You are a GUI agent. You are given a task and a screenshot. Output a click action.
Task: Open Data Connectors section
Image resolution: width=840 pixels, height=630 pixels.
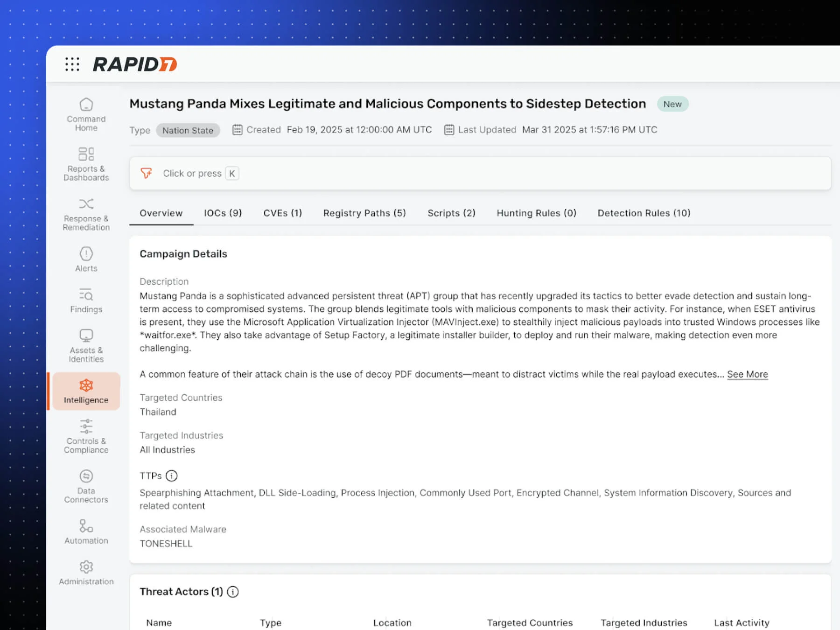[x=86, y=486]
